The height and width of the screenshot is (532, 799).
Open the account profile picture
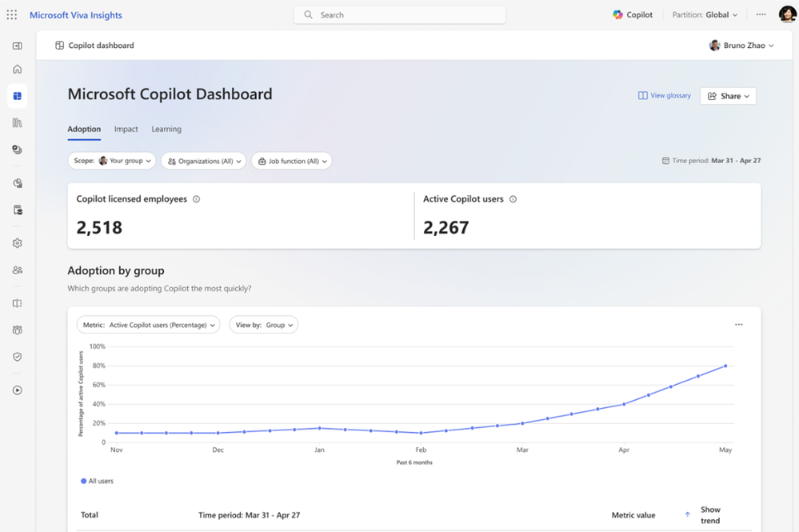pos(788,14)
